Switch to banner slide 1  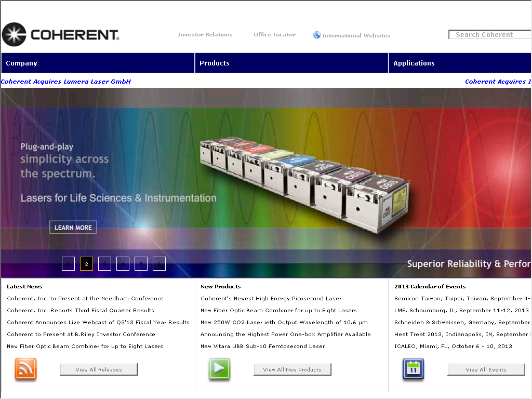coord(68,264)
